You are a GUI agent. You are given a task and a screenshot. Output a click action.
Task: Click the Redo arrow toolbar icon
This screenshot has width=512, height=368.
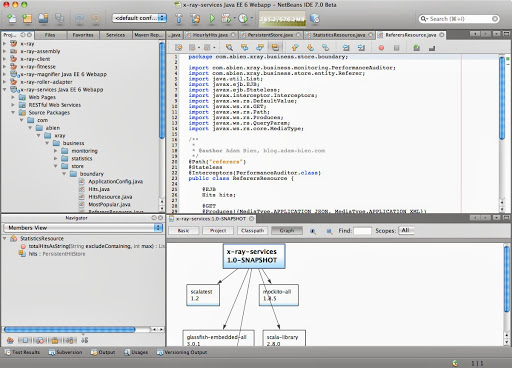[x=96, y=18]
